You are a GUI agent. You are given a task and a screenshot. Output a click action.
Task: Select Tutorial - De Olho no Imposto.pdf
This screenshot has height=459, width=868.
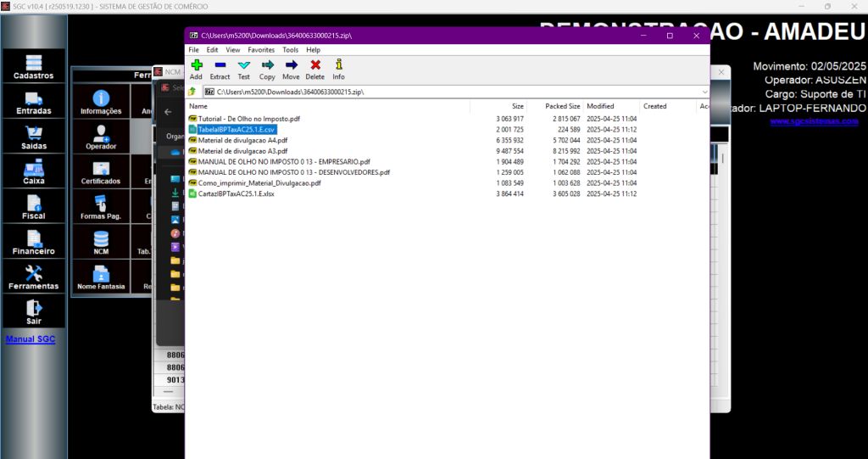248,119
